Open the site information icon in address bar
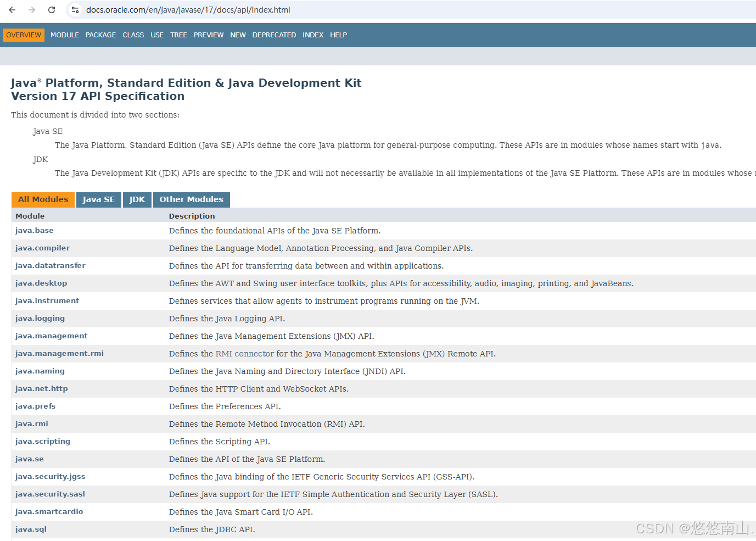756x541 pixels. pyautogui.click(x=75, y=9)
